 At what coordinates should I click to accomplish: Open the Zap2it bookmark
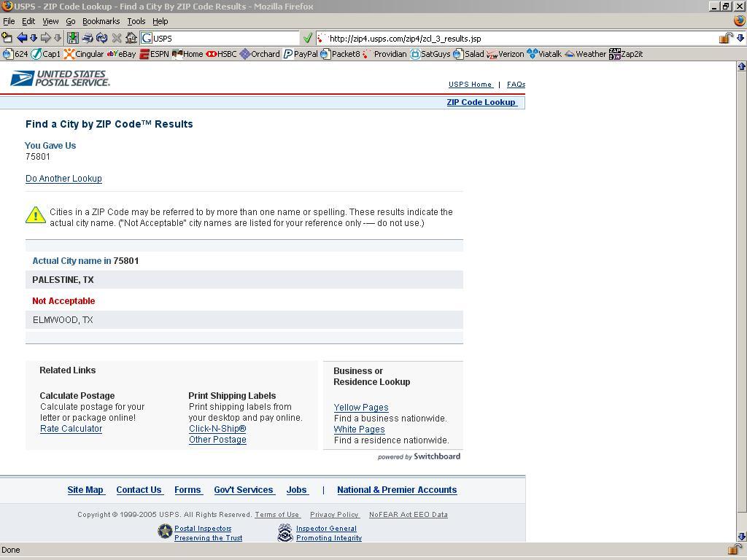[626, 54]
